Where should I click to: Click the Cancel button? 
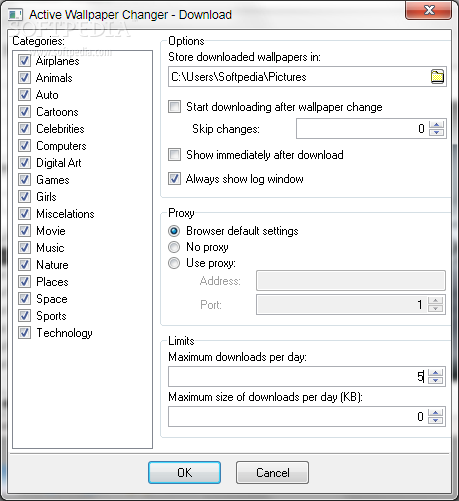pos(272,472)
